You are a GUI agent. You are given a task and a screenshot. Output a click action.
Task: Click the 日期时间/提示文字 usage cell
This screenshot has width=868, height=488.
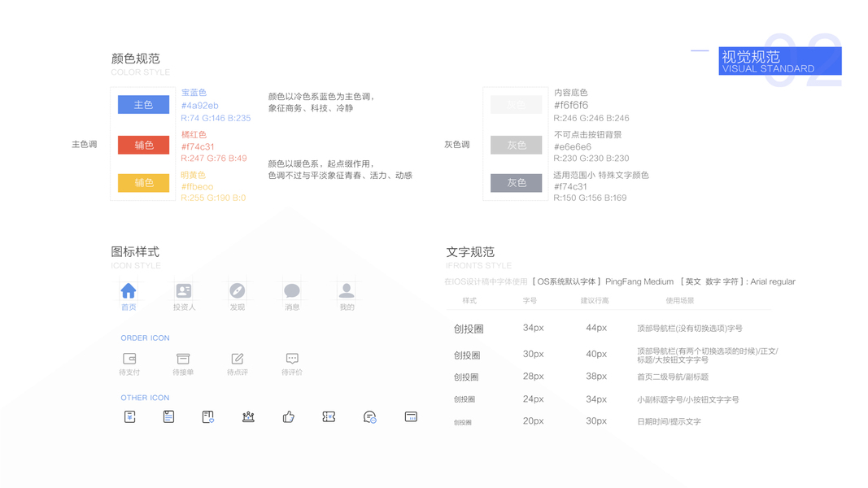[669, 421]
